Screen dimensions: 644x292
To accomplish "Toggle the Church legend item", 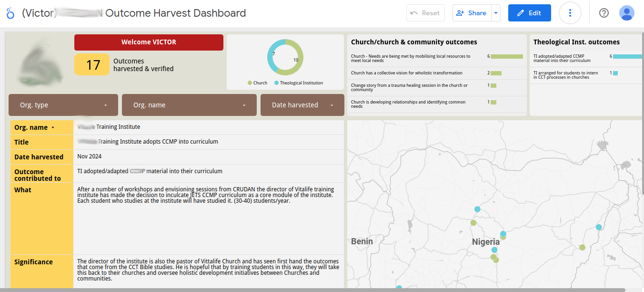I will coord(258,83).
